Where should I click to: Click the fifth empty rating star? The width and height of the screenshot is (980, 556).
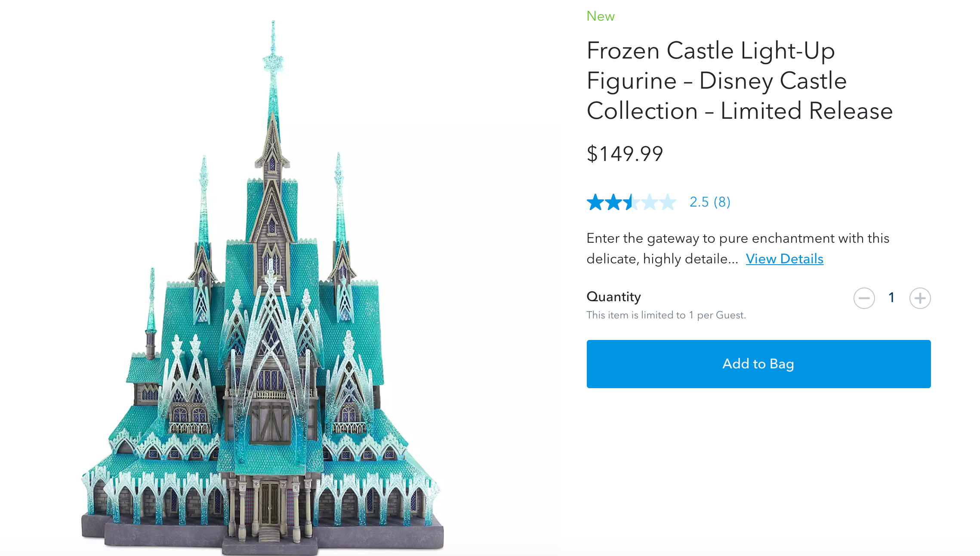click(668, 202)
